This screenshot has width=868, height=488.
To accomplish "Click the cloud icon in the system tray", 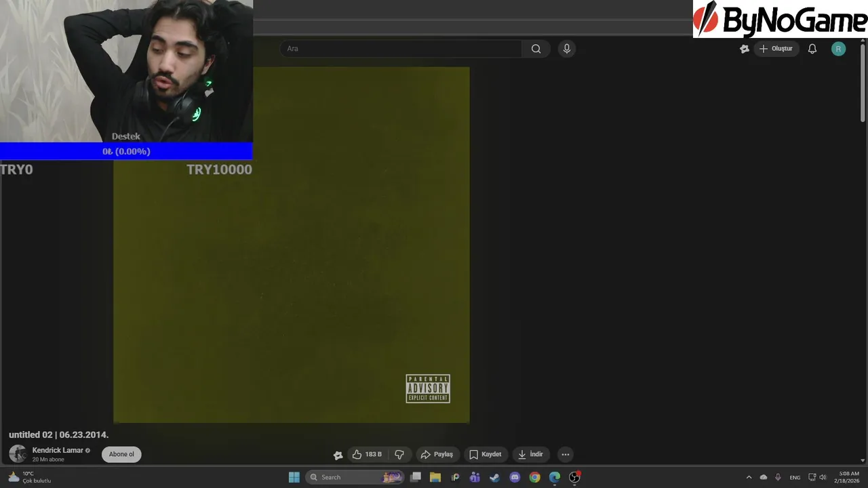I will pos(764,477).
